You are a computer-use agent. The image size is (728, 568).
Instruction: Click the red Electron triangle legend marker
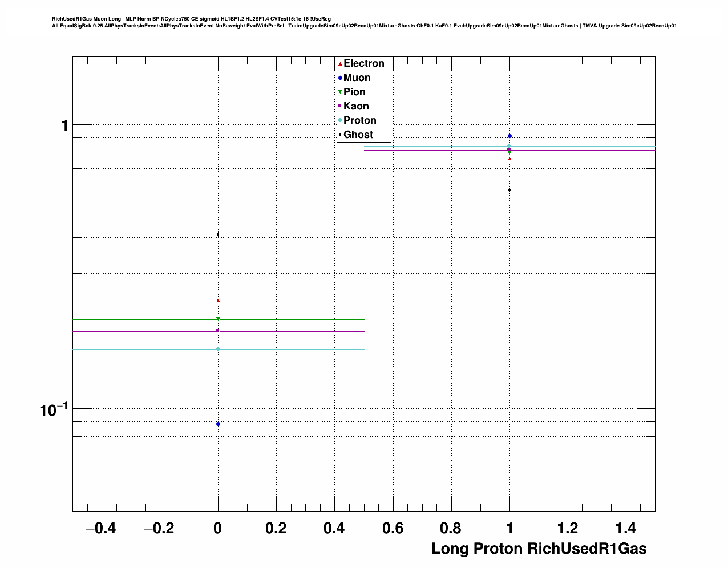[340, 64]
